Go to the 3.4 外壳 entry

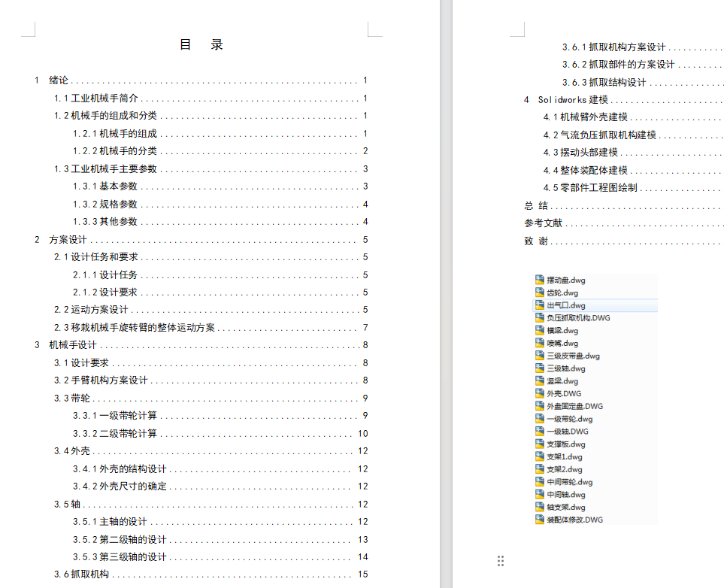211,451
